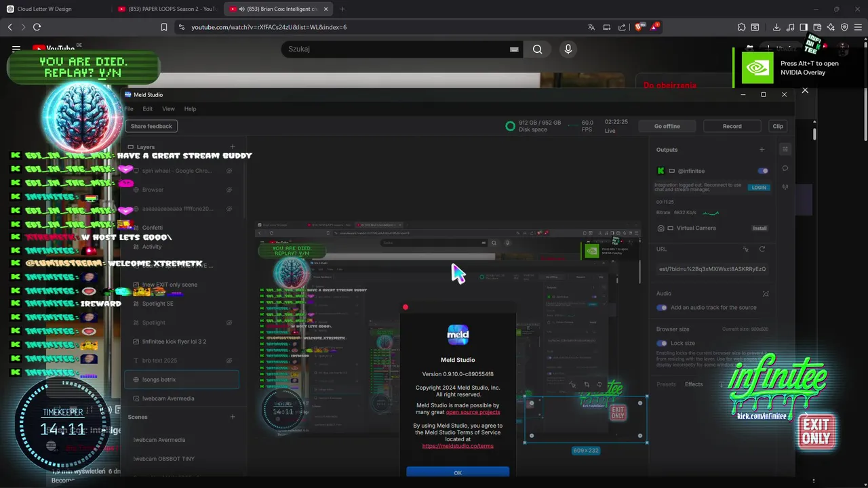868x488 pixels.
Task: Reload the browser page
Action: 37,27
